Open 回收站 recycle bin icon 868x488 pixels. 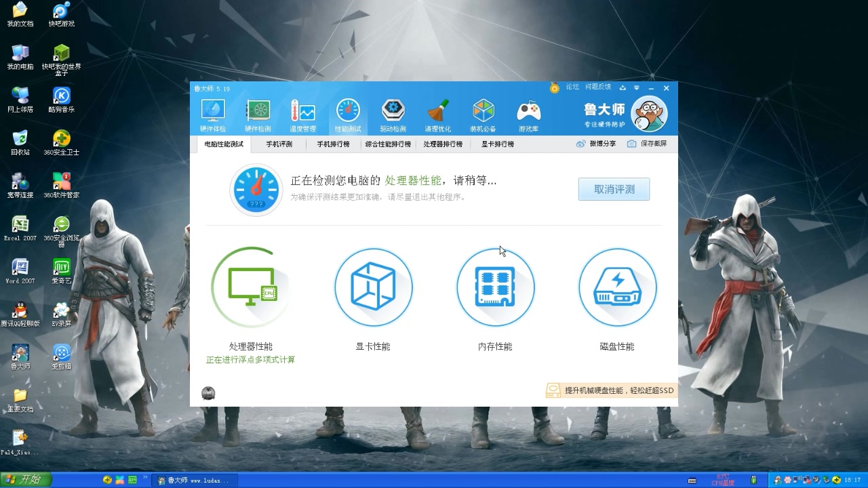(20, 142)
